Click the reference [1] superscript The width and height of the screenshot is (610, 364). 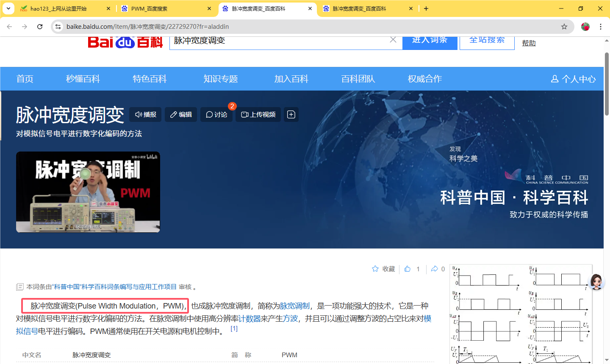234,328
